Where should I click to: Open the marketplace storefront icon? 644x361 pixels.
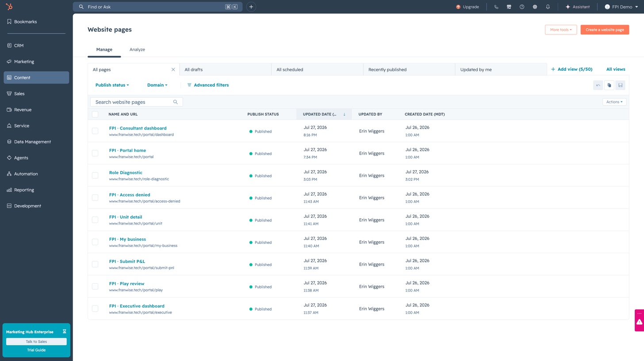pos(509,7)
